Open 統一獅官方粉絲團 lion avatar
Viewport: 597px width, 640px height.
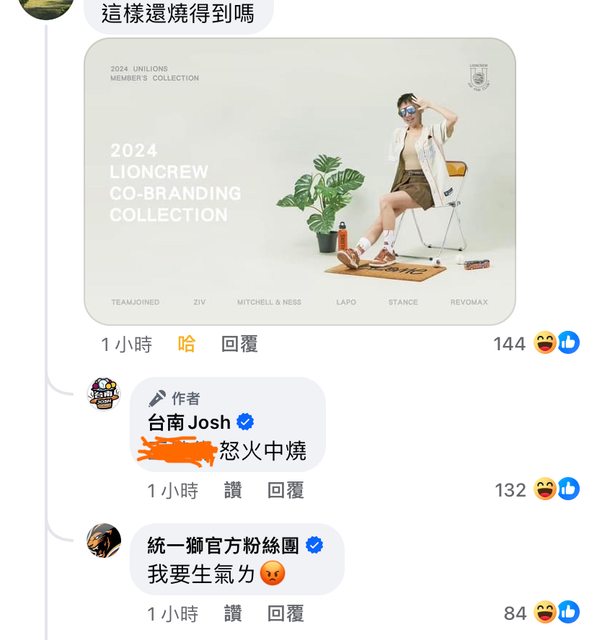104,540
